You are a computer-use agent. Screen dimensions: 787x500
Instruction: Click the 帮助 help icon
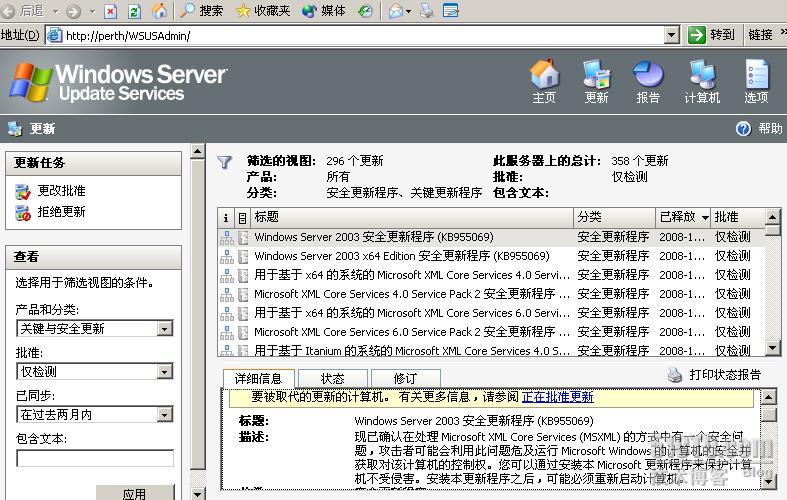point(743,129)
